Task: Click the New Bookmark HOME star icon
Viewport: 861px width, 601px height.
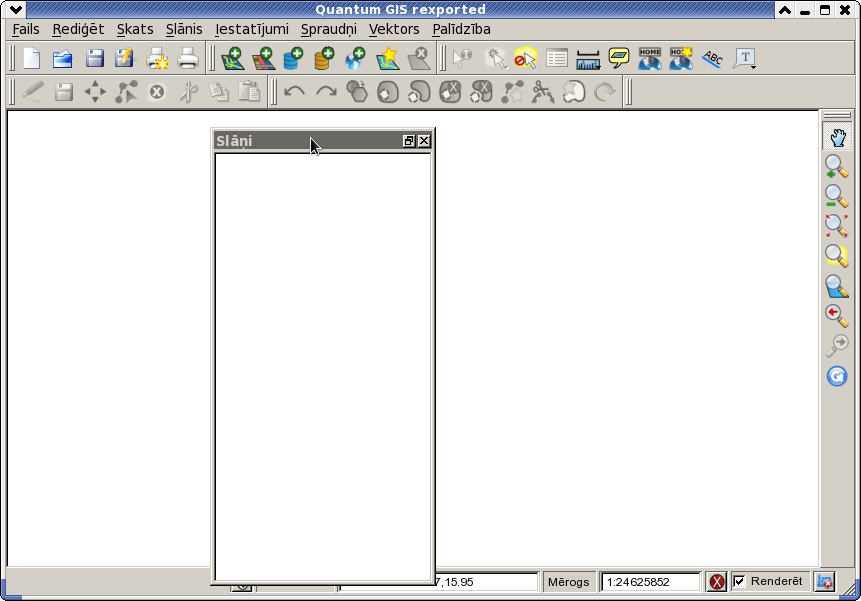Action: pos(681,58)
